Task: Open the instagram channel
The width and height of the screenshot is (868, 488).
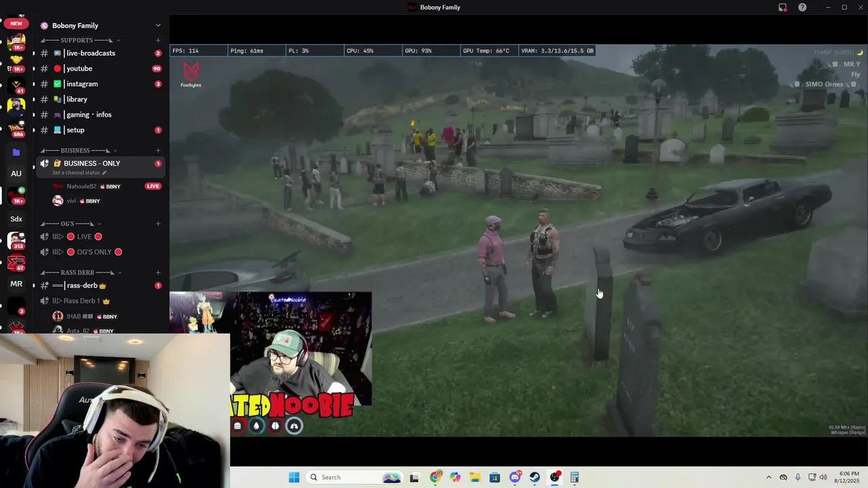Action: (100, 84)
